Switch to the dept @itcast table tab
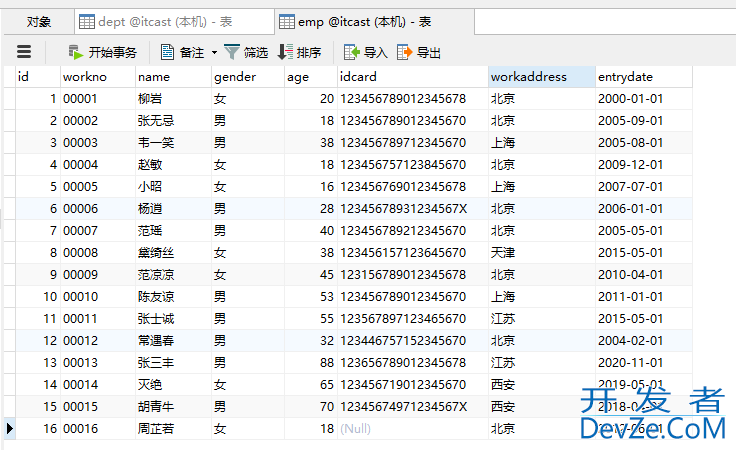736x450 pixels. (174, 22)
